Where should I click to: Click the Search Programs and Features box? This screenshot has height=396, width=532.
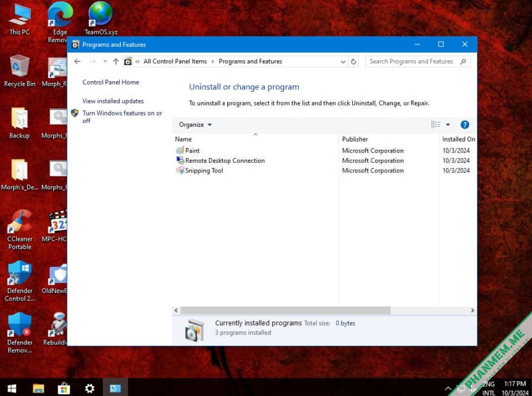pos(418,62)
